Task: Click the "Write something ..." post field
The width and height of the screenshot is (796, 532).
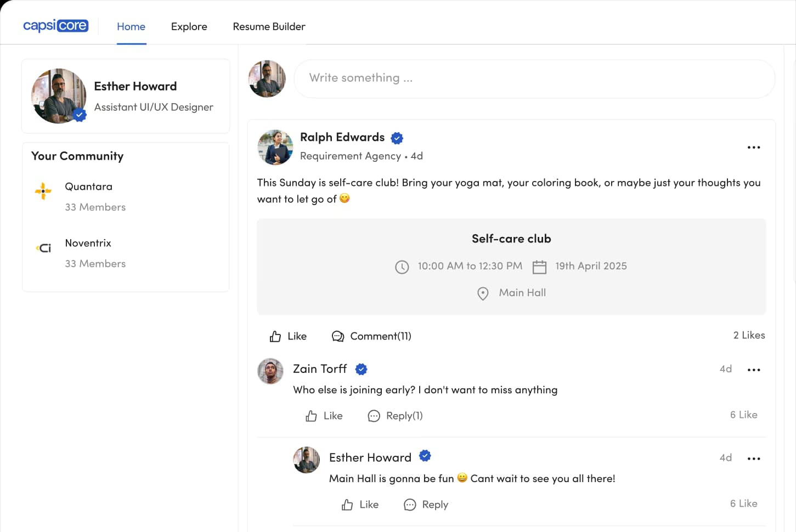Action: [x=534, y=78]
